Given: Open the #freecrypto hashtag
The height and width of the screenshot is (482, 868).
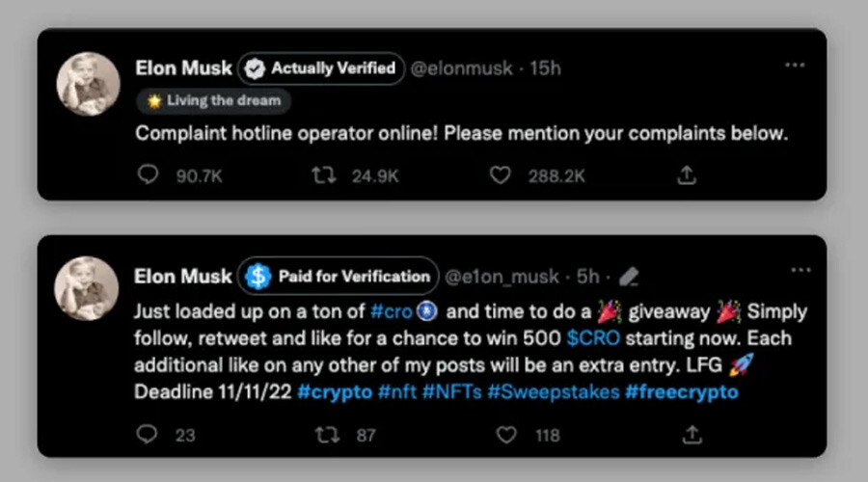Looking at the screenshot, I should (683, 393).
